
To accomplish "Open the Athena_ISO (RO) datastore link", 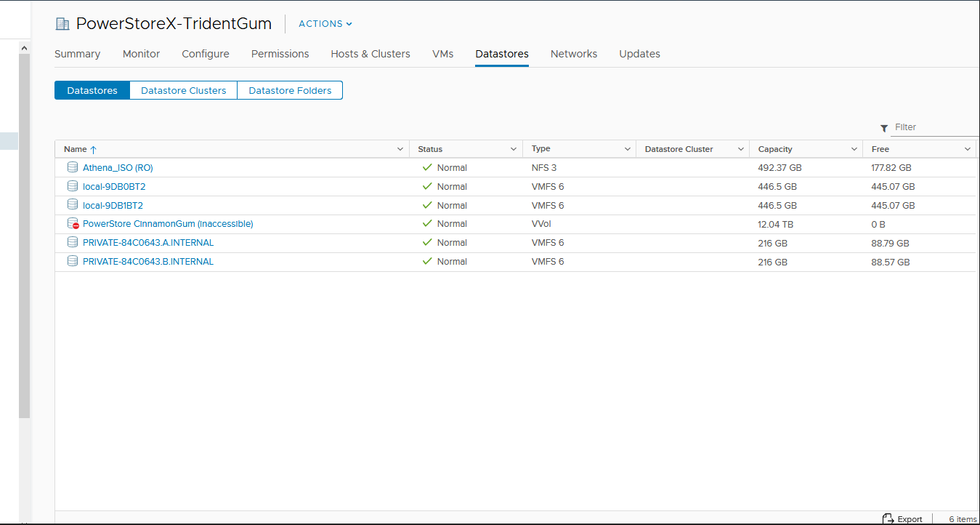I will (118, 167).
